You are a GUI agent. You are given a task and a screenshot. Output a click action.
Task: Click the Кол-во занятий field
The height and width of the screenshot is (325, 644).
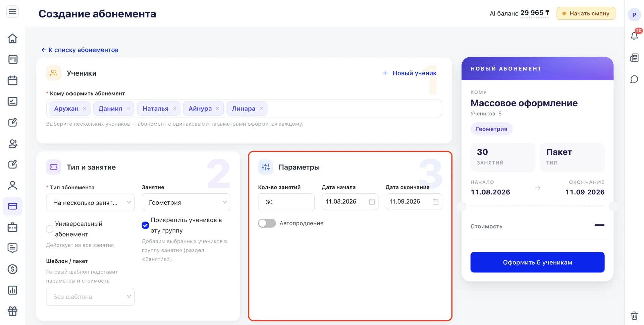click(x=286, y=202)
